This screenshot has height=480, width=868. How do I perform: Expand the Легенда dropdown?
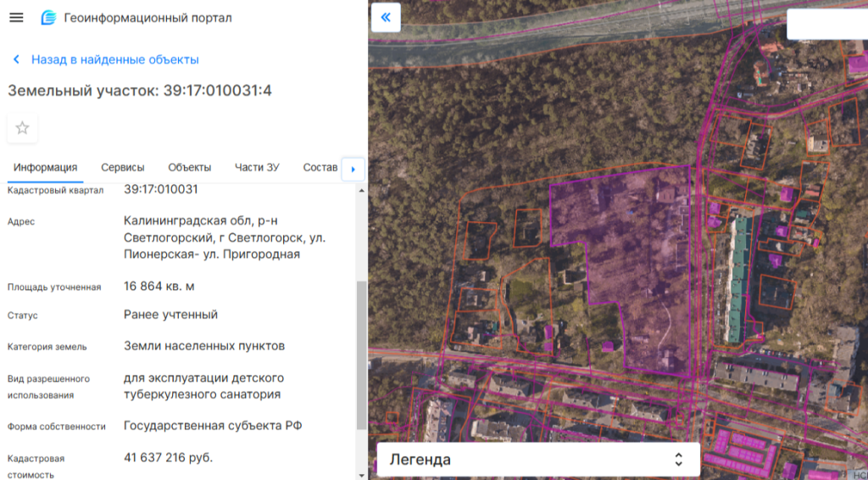coord(537,460)
